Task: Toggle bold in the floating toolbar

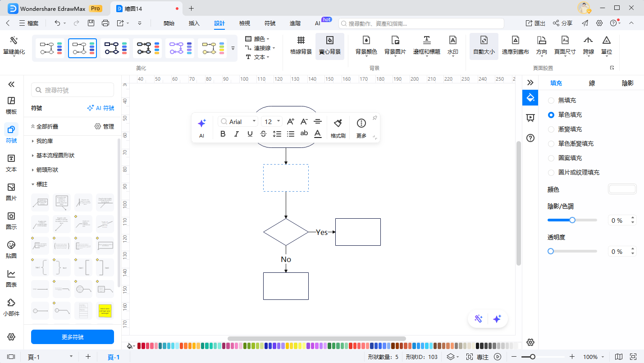Action: [223, 133]
